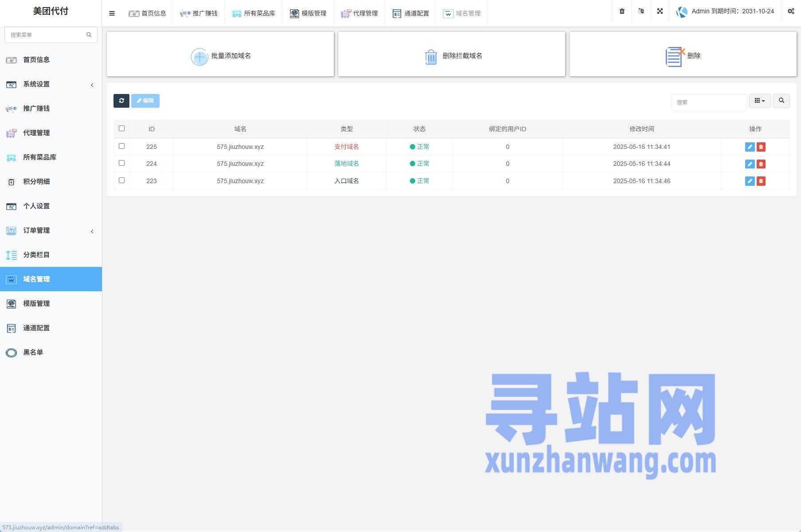Select 域名管理 in the sidebar
This screenshot has height=532, width=801.
(51, 279)
